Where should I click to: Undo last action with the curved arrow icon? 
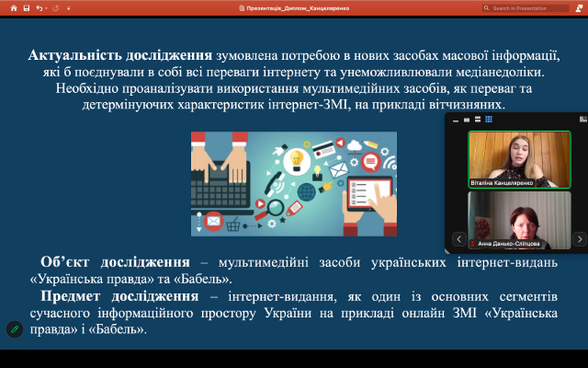coord(39,8)
